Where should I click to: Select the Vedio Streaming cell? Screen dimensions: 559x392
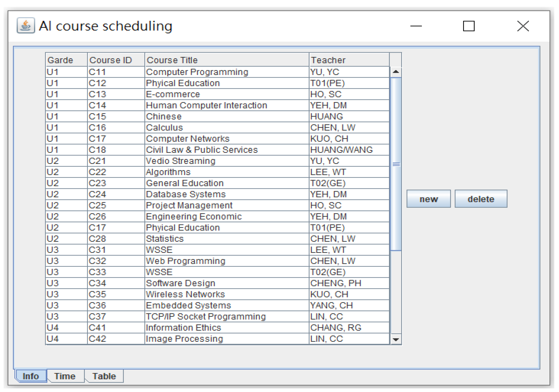click(x=227, y=161)
